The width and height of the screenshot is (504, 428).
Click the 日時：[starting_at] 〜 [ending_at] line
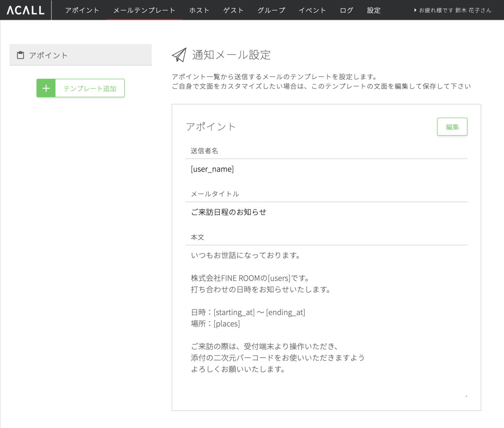(x=248, y=312)
